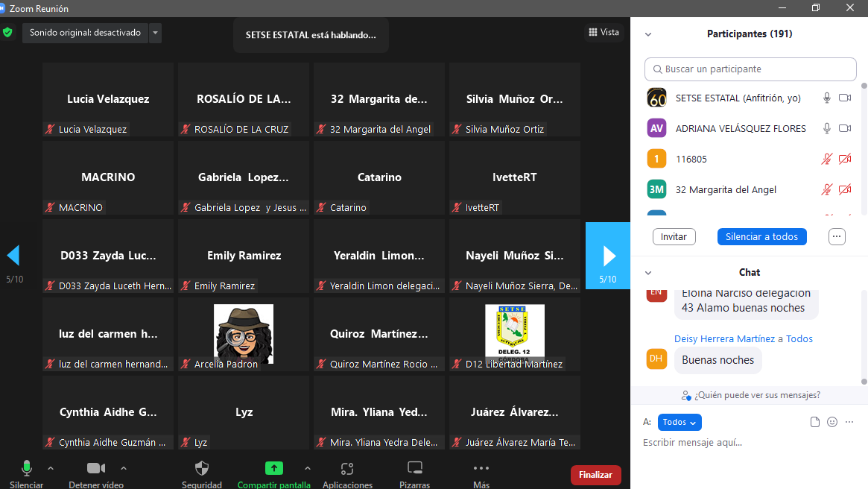Expand audio options caret beside Silenciar

pyautogui.click(x=51, y=469)
